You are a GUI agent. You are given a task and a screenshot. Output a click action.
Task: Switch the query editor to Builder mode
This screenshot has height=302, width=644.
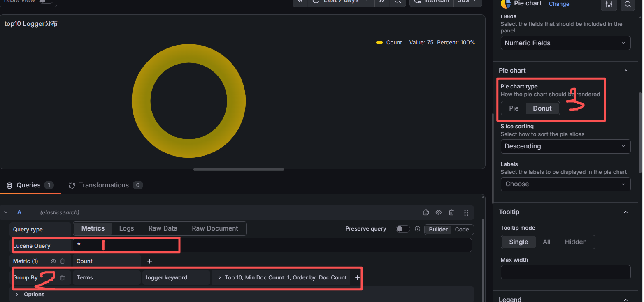pyautogui.click(x=438, y=229)
